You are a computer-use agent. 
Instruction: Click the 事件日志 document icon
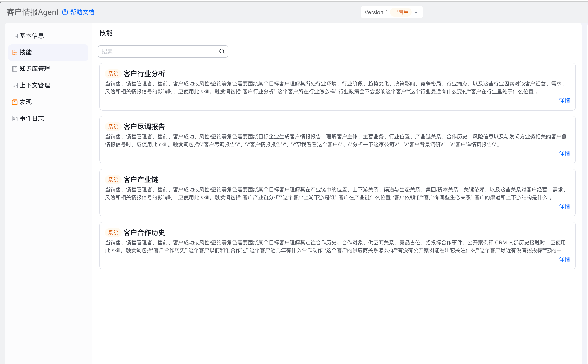pos(15,119)
